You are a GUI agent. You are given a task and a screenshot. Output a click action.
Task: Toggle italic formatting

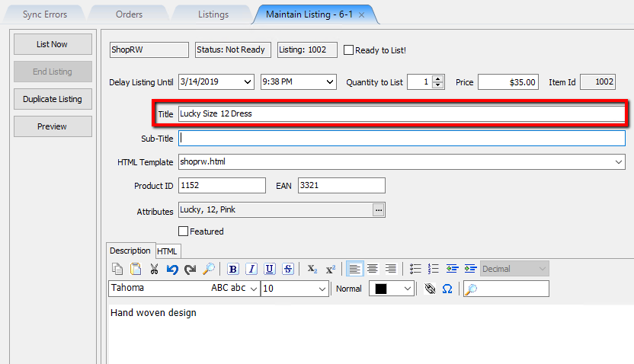click(x=251, y=269)
